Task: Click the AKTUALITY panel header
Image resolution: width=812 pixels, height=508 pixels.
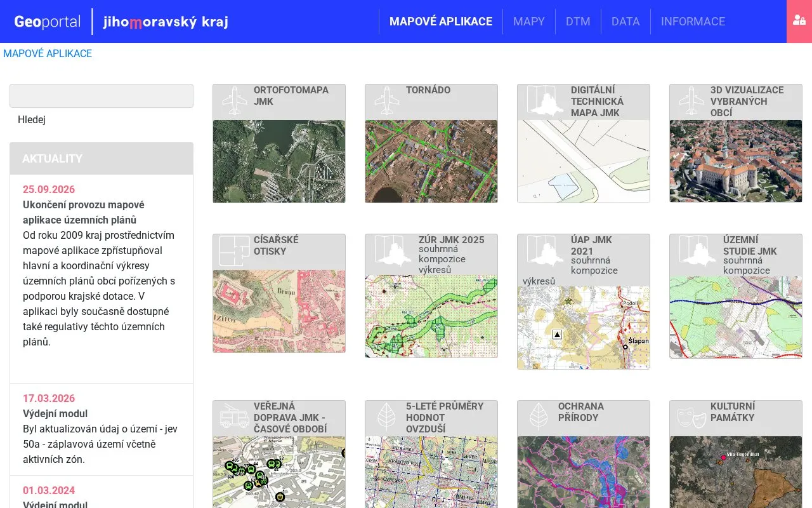Action: (101, 159)
